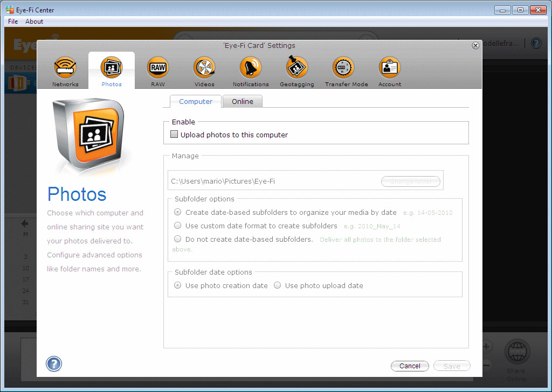Close the Eye-Fi Card Settings dialog
Viewport: 552px width, 392px height.
pos(475,45)
